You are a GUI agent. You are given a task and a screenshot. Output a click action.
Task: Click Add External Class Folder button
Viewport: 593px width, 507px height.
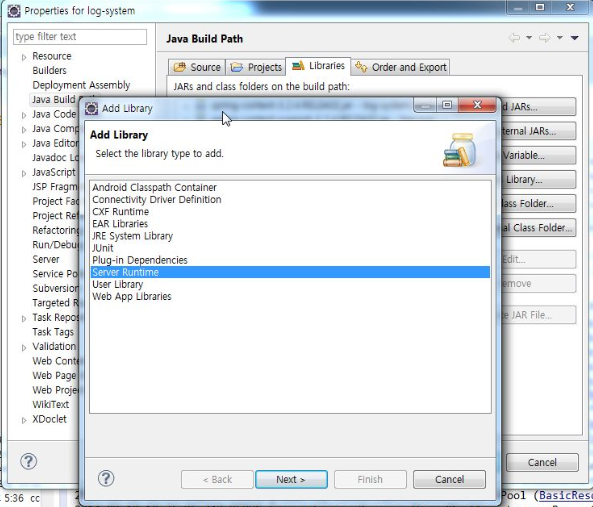[539, 228]
